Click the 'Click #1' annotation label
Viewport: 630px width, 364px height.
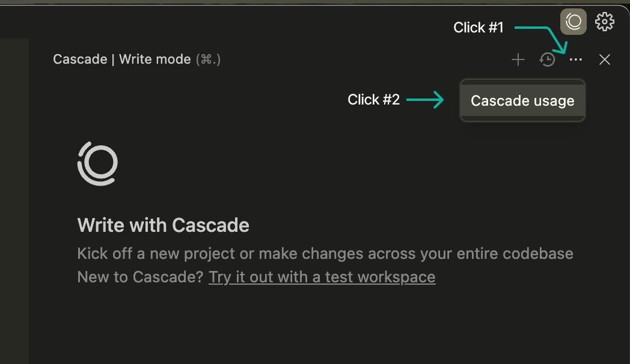(478, 27)
